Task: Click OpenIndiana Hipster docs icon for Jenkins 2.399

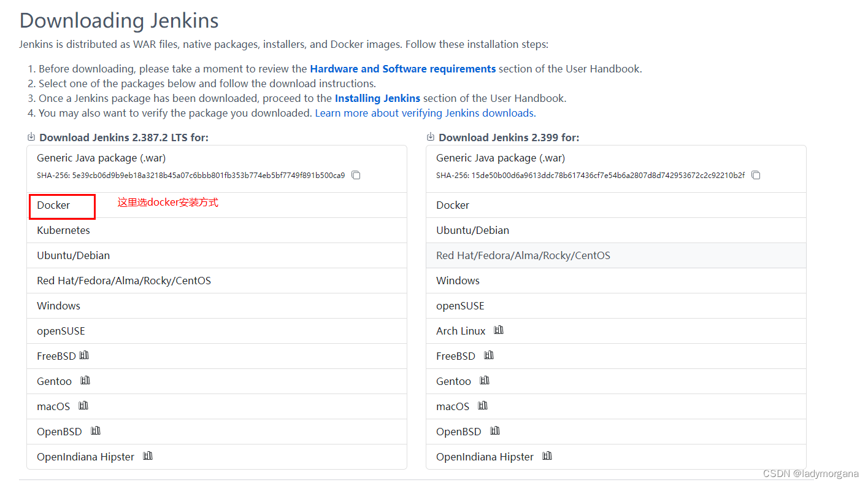Action: pyautogui.click(x=547, y=456)
